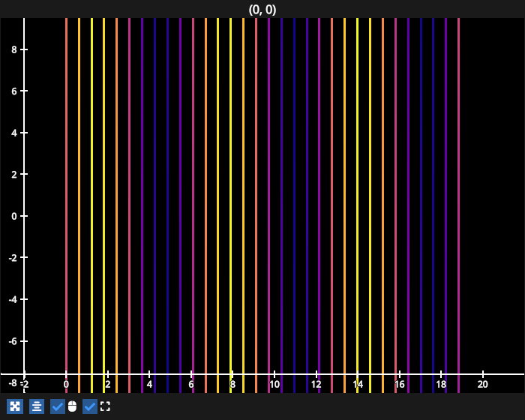525x420 pixels.
Task: Click the center-align plot button
Action: click(37, 406)
